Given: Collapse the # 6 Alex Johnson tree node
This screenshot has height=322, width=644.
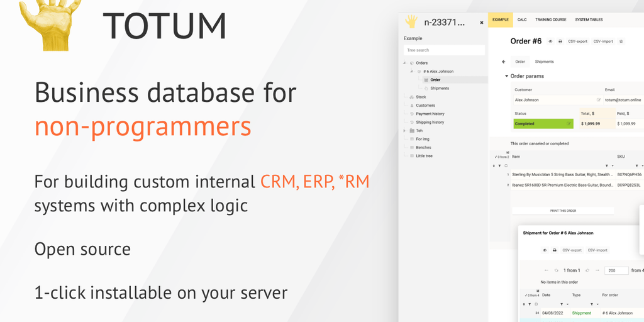Looking at the screenshot, I should click(411, 72).
